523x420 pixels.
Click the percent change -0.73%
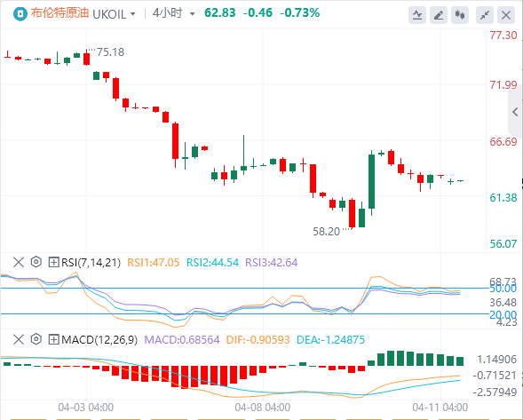299,13
